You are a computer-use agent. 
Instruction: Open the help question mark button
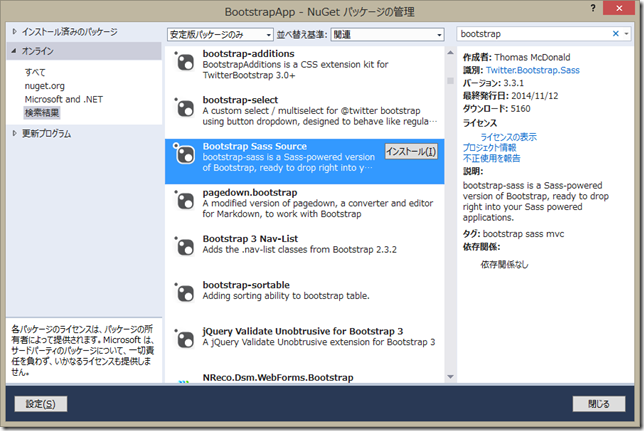click(593, 8)
